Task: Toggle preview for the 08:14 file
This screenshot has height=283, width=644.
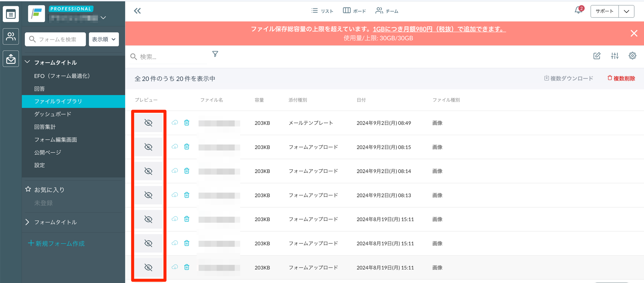Action: (148, 171)
